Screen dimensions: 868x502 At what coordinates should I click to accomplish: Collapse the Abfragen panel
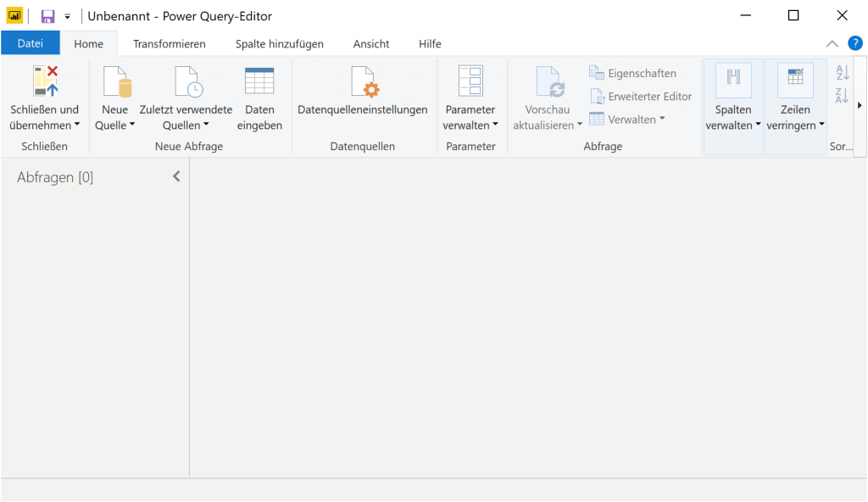(176, 176)
